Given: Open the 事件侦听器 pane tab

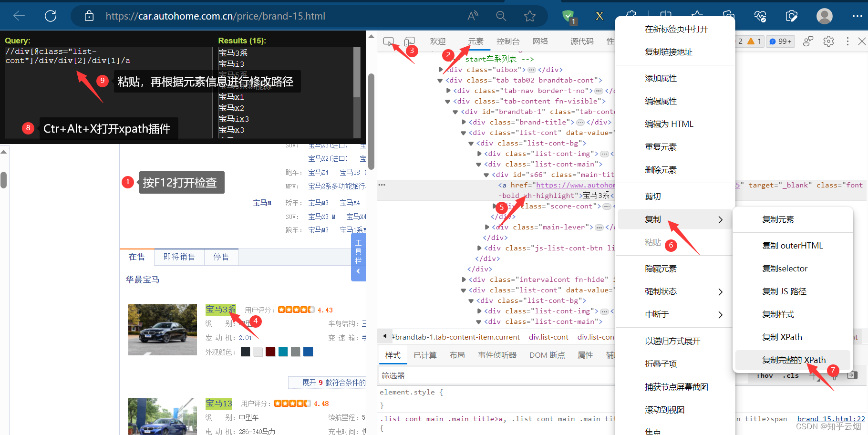Looking at the screenshot, I should [x=497, y=355].
